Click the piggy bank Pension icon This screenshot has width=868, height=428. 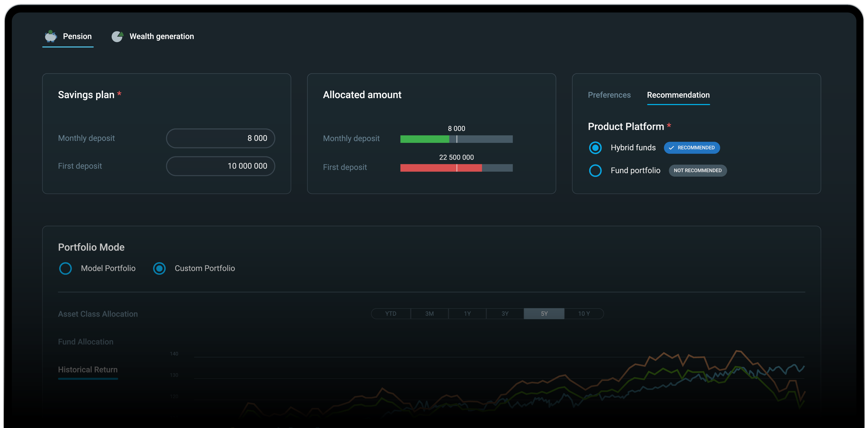(51, 36)
